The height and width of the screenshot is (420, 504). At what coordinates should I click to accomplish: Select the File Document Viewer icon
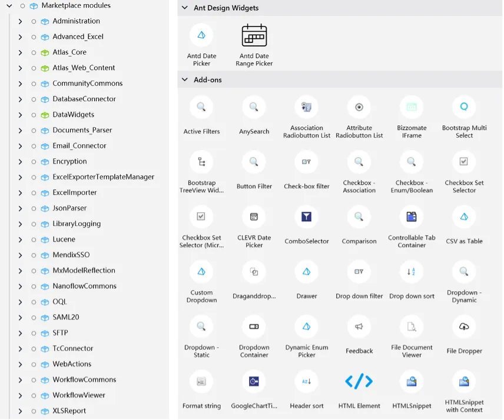pyautogui.click(x=412, y=326)
